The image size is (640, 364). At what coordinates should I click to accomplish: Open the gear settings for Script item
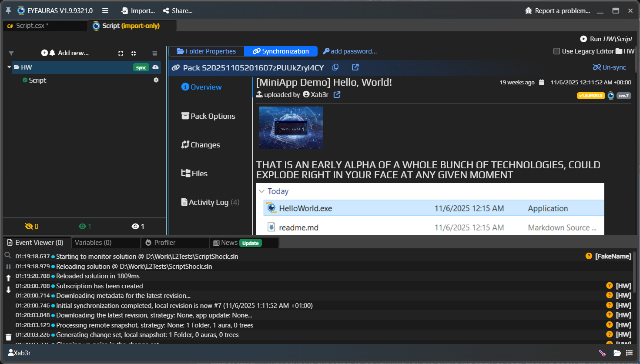coord(156,80)
